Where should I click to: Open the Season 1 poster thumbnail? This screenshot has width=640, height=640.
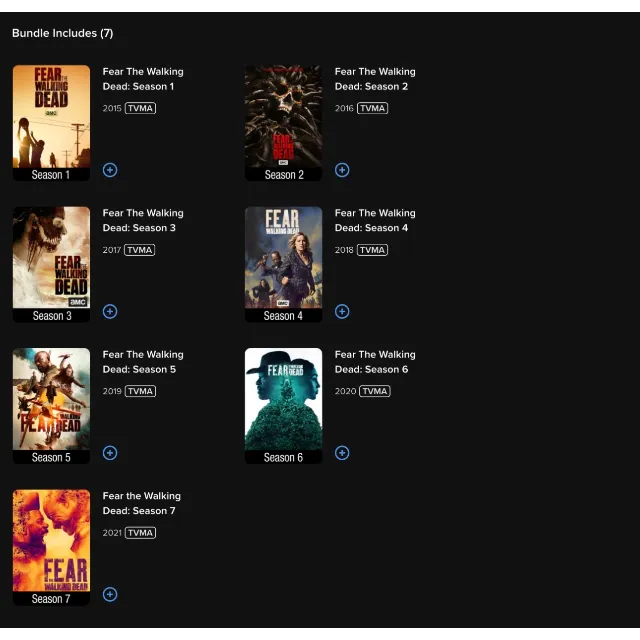click(51, 123)
